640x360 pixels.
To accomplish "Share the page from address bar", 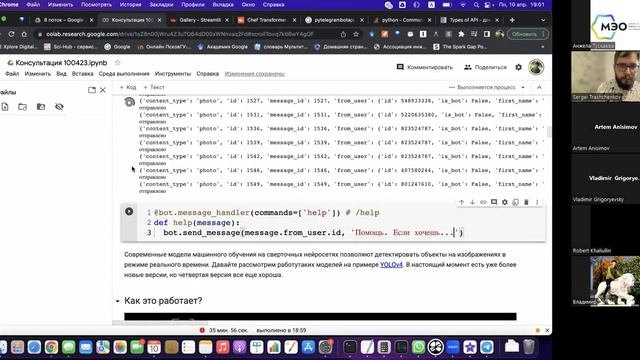I will (x=343, y=34).
